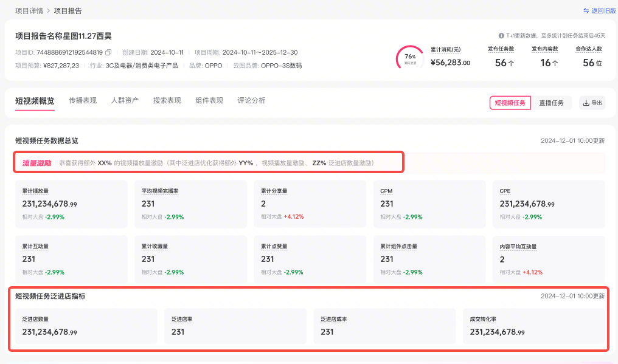
Task: Switch to the 人群资产 tab
Action: (x=125, y=100)
